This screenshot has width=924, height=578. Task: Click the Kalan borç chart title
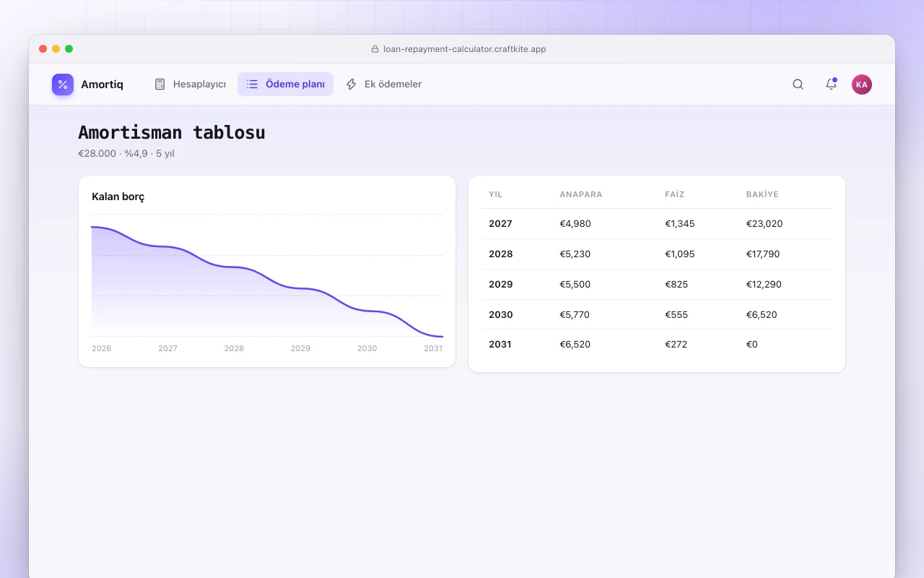(x=118, y=197)
